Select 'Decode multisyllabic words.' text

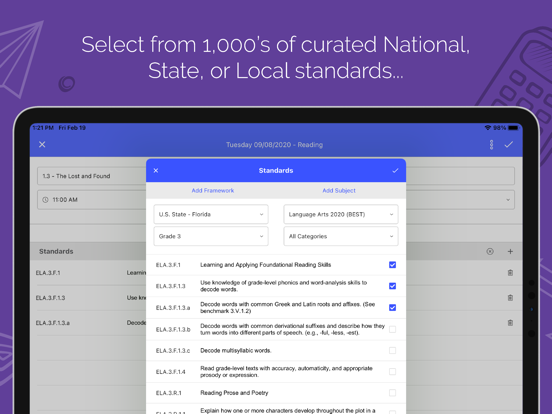tap(236, 351)
